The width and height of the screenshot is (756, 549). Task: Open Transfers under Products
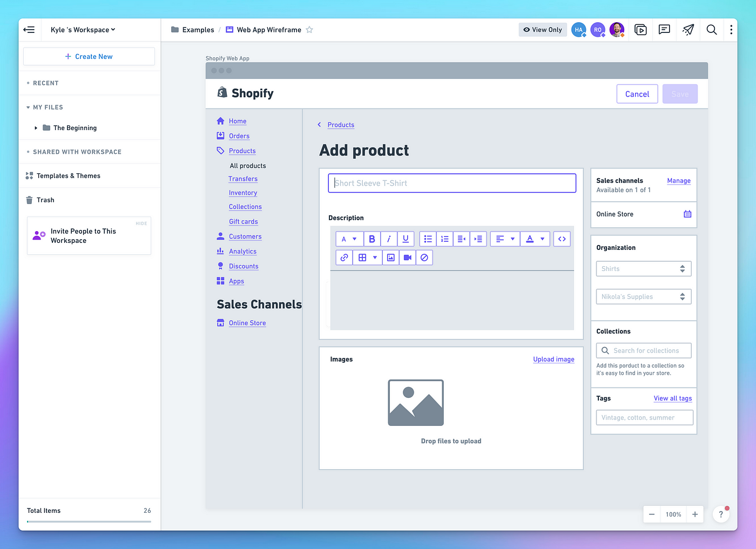[243, 179]
